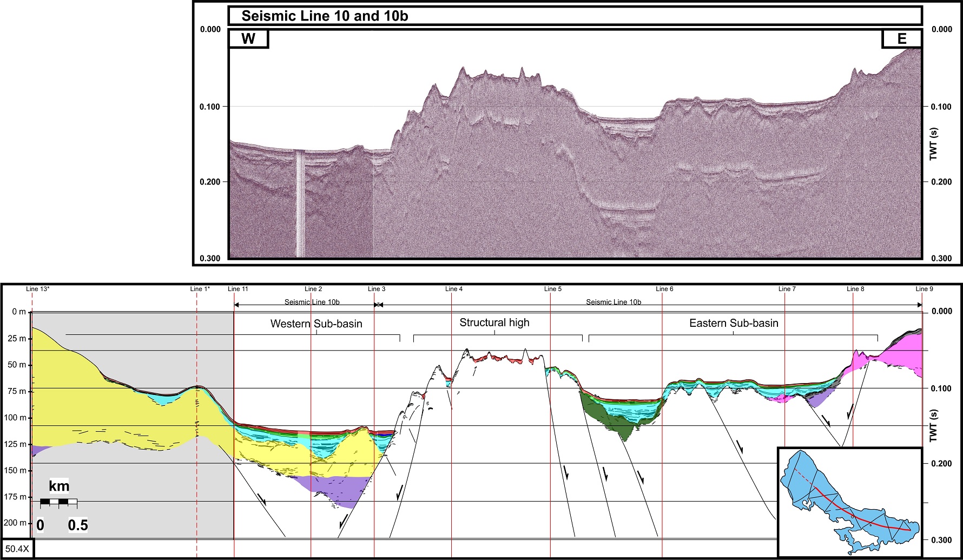The image size is (963, 560).
Task: Select the Line 11 marker label
Action: 238,289
